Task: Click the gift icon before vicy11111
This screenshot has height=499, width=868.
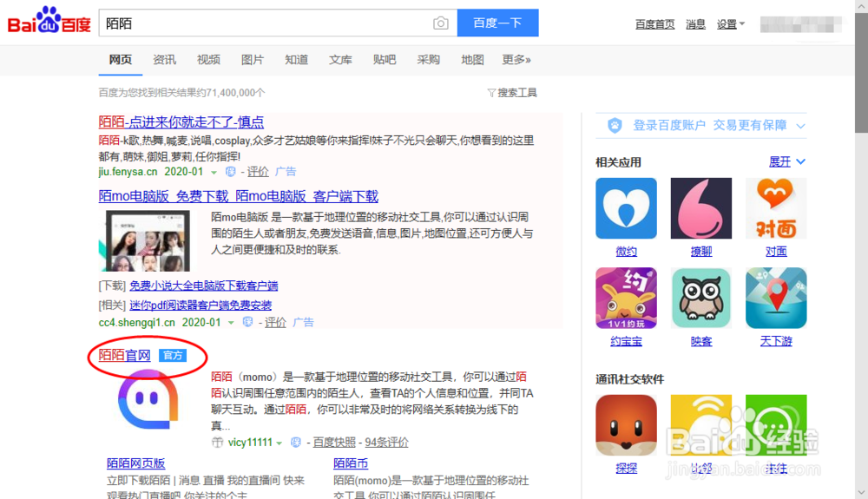Action: tap(218, 442)
